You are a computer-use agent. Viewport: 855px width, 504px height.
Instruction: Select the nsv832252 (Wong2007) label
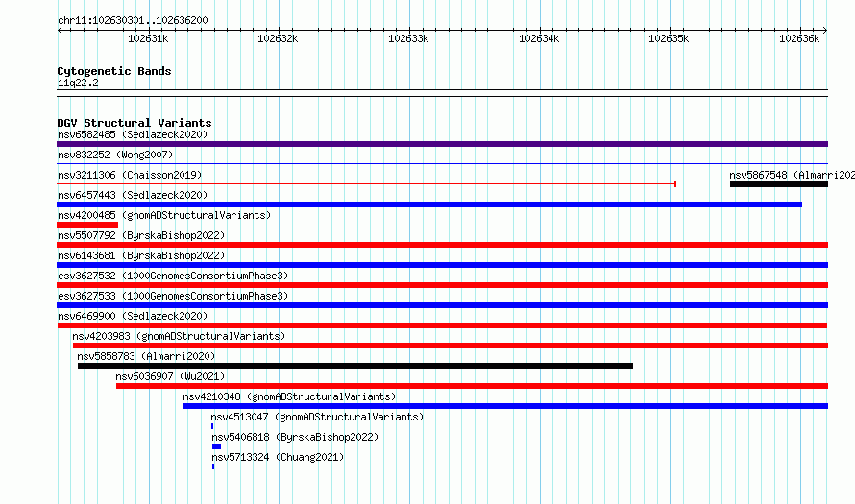(x=115, y=155)
